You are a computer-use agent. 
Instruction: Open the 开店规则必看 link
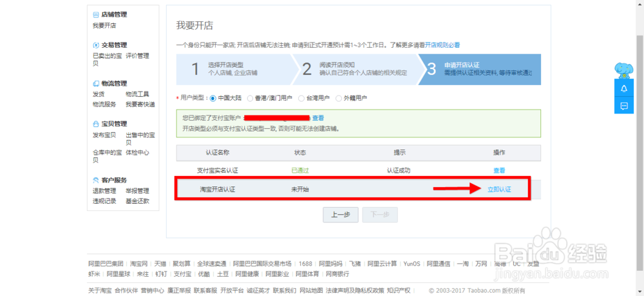pos(442,45)
